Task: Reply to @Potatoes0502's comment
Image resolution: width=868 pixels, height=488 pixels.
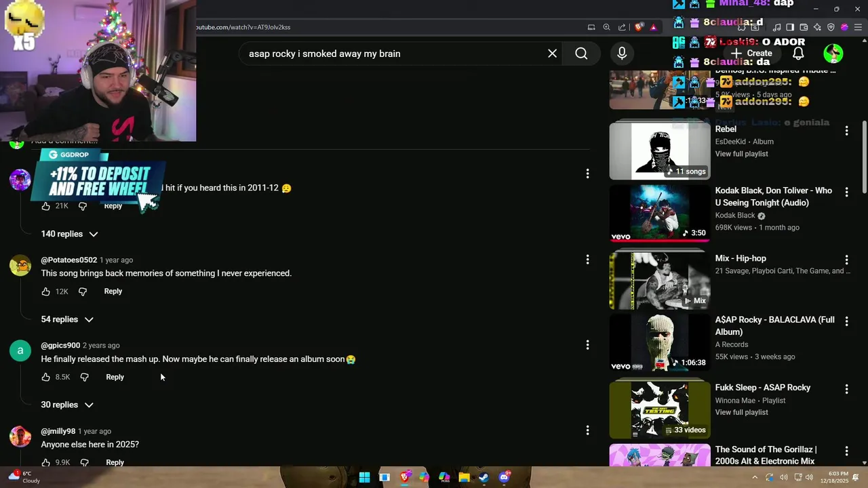Action: (x=113, y=291)
